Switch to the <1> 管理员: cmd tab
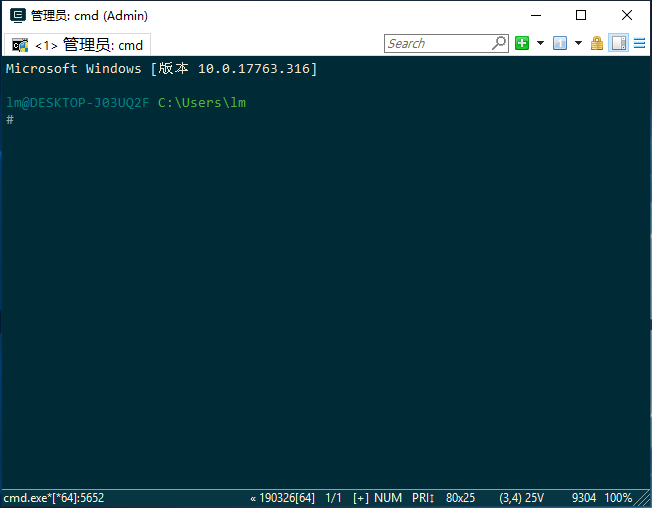Image resolution: width=652 pixels, height=508 pixels. tap(77, 44)
